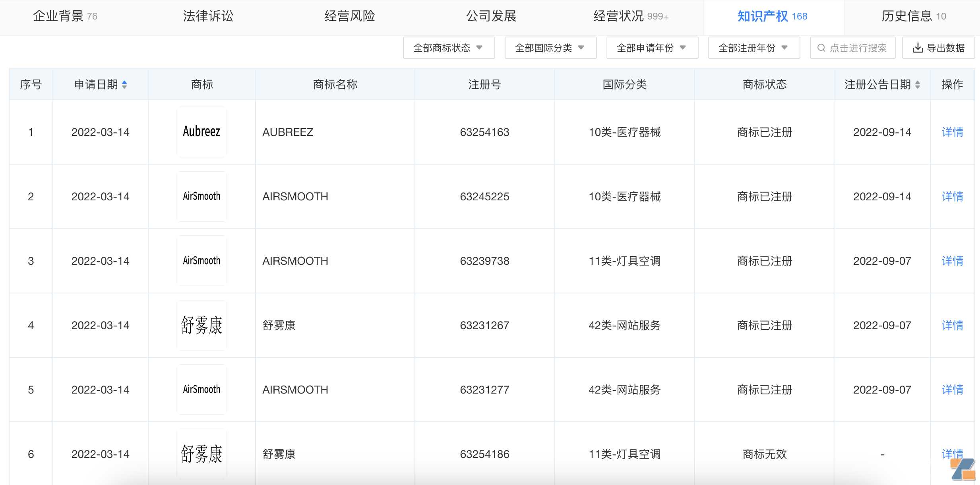980x485 pixels.
Task: Open 详情 for trademark AUBREEZ
Action: [x=953, y=132]
